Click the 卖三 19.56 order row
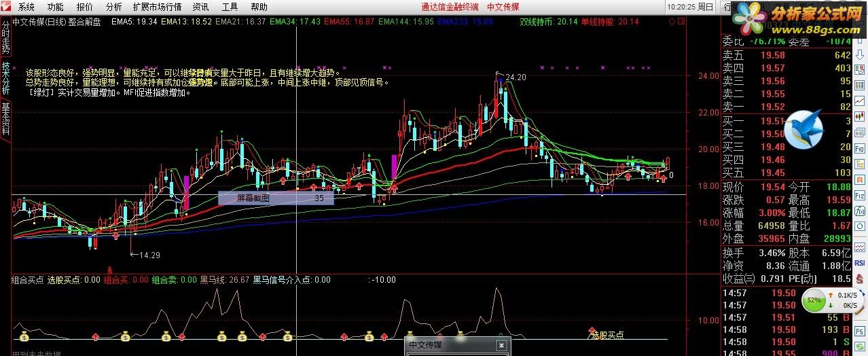 coord(786,81)
